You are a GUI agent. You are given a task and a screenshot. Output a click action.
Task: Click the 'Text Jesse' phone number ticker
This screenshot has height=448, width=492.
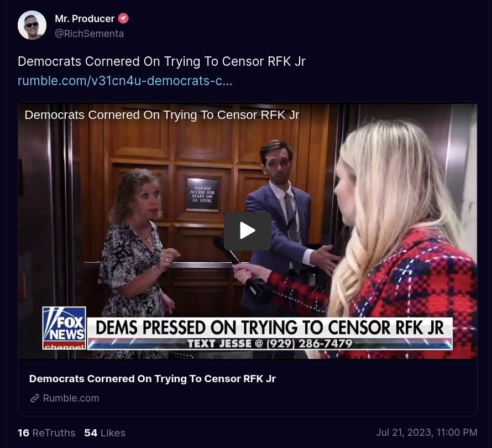pyautogui.click(x=270, y=343)
